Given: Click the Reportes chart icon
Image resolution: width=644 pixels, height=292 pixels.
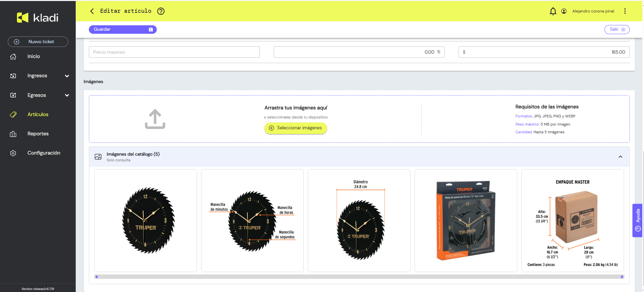Looking at the screenshot, I should click(13, 134).
